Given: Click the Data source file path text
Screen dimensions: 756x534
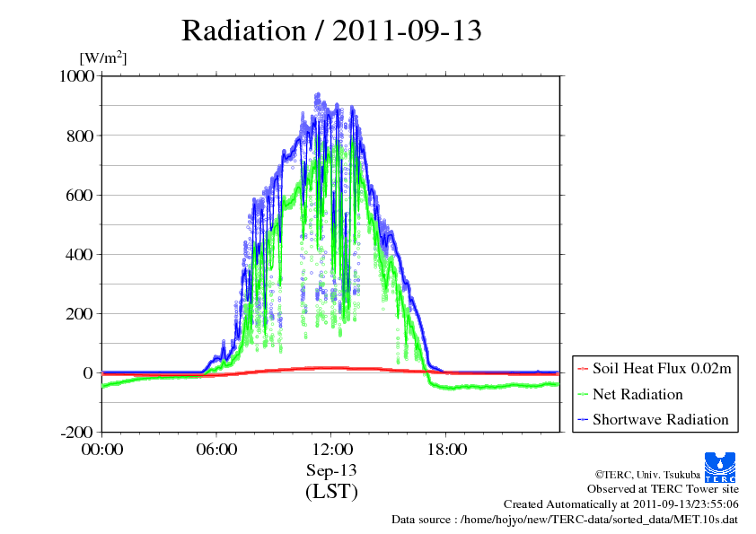Looking at the screenshot, I should click(x=564, y=519).
